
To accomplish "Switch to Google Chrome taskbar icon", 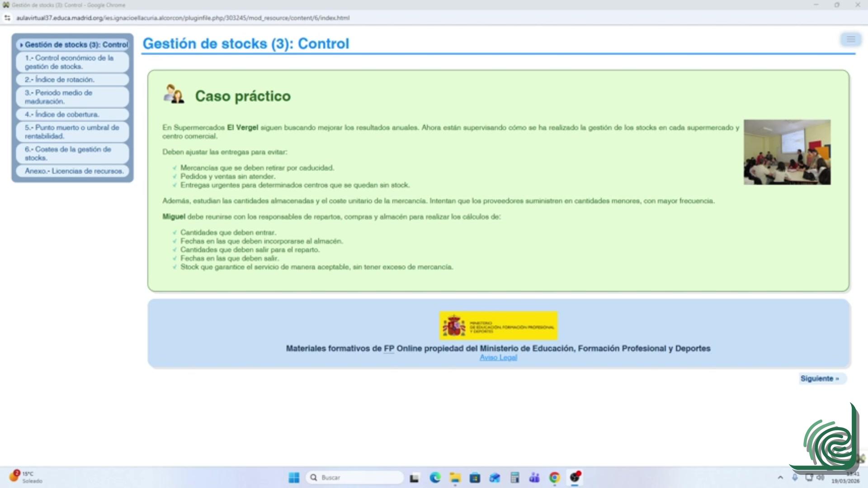I will (x=554, y=478).
